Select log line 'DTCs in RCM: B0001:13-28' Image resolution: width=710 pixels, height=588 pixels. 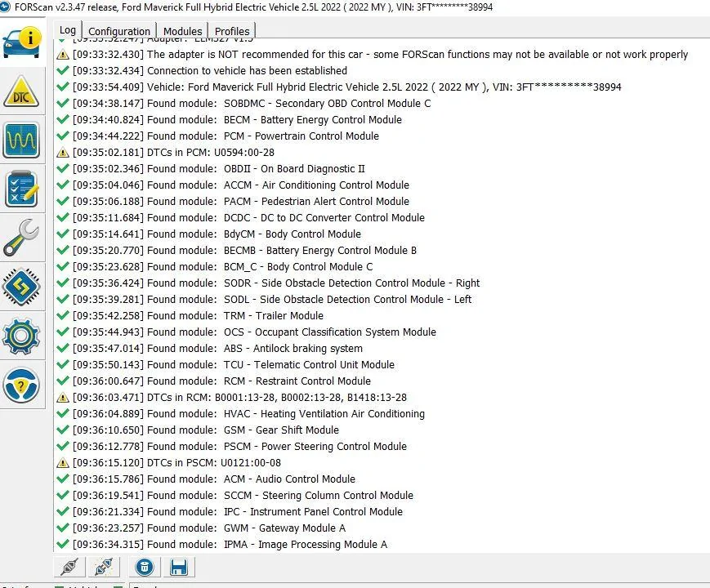[239, 397]
